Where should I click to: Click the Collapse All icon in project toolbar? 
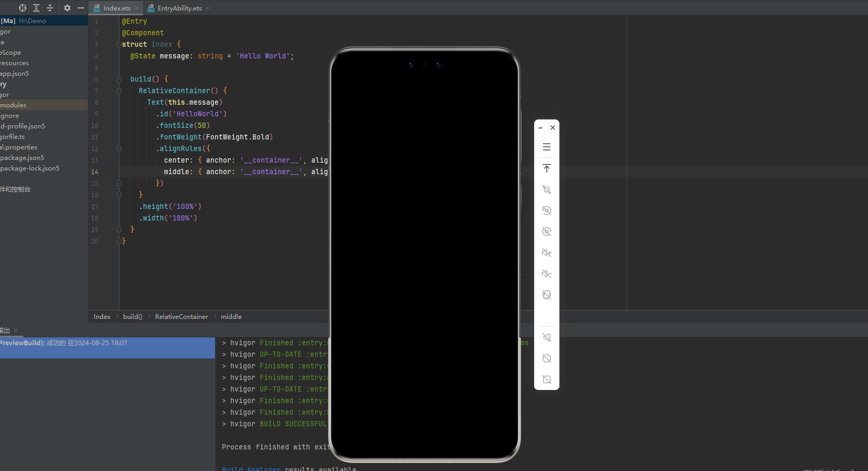[50, 8]
